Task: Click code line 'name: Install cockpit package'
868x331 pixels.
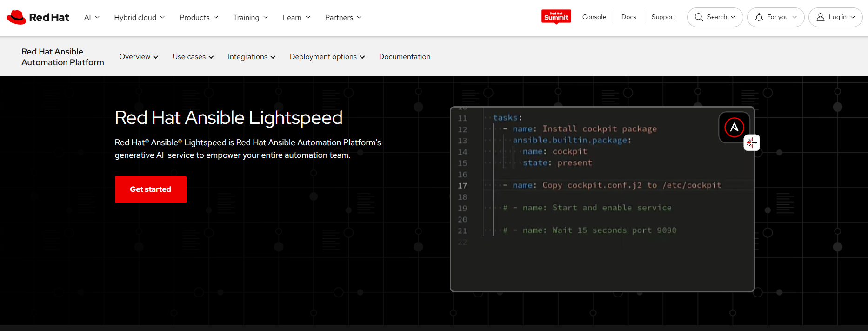Action: coord(585,129)
